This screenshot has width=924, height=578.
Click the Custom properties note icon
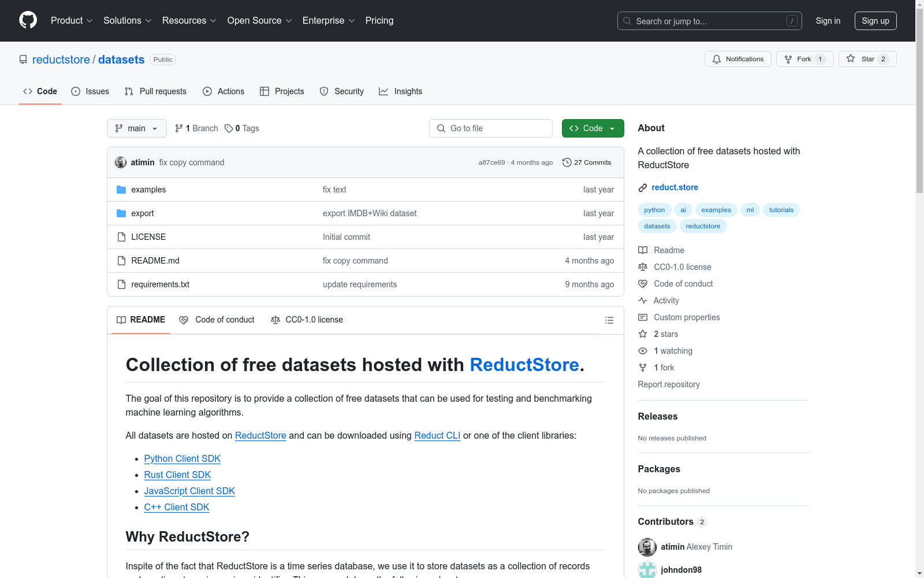[x=643, y=317]
